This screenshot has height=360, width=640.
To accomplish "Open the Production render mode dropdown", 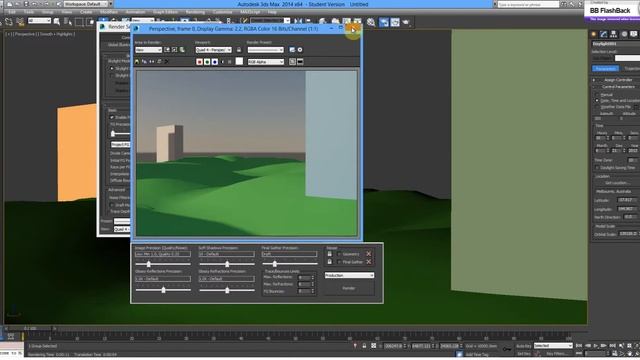I will click(349, 276).
